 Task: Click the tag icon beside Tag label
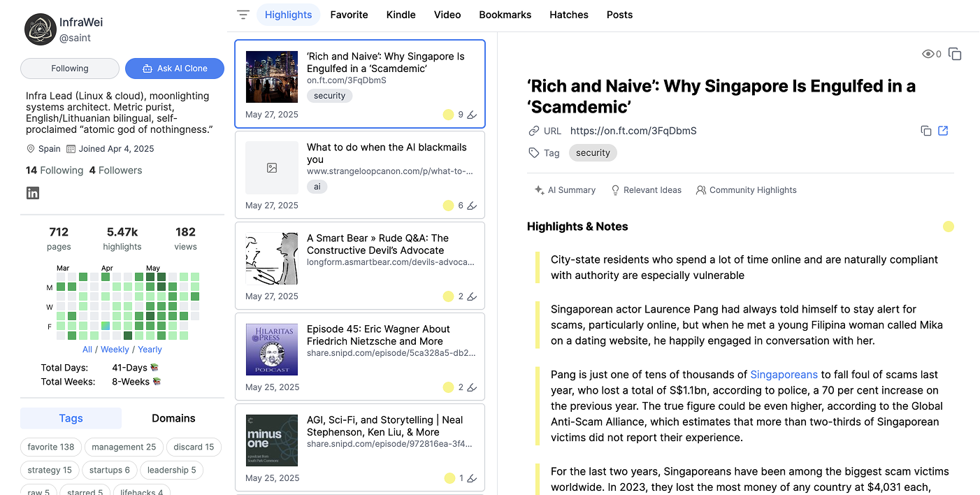pyautogui.click(x=534, y=152)
